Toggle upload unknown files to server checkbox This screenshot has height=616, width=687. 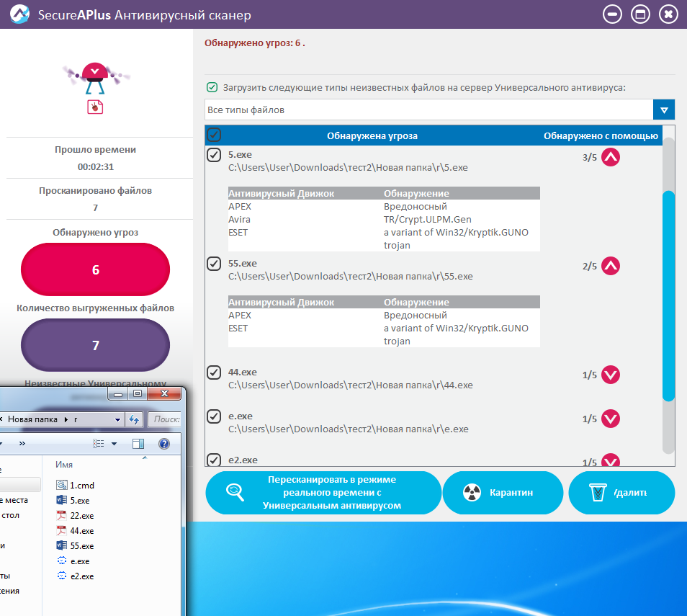(x=212, y=87)
